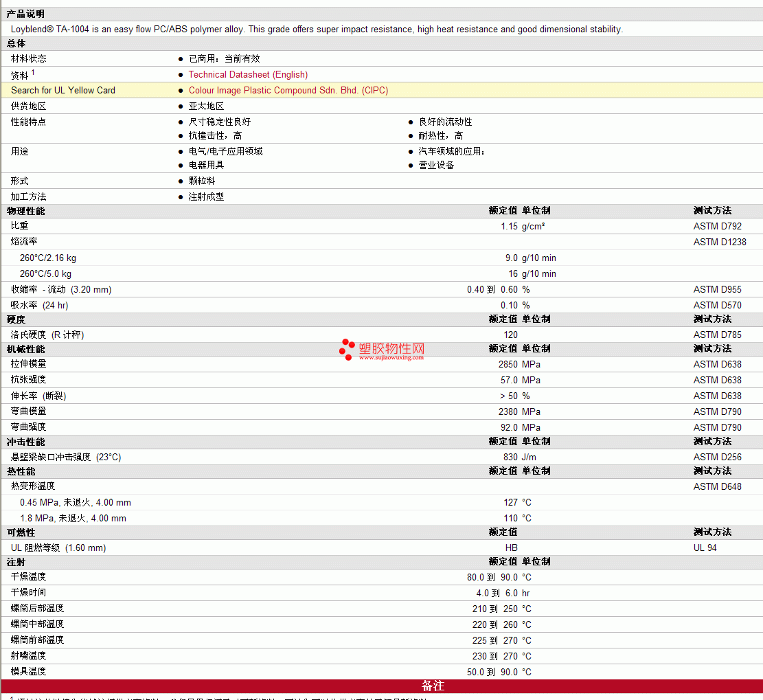This screenshot has width=763, height=700.
Task: Select the 机械性能 section header
Action: click(x=26, y=350)
